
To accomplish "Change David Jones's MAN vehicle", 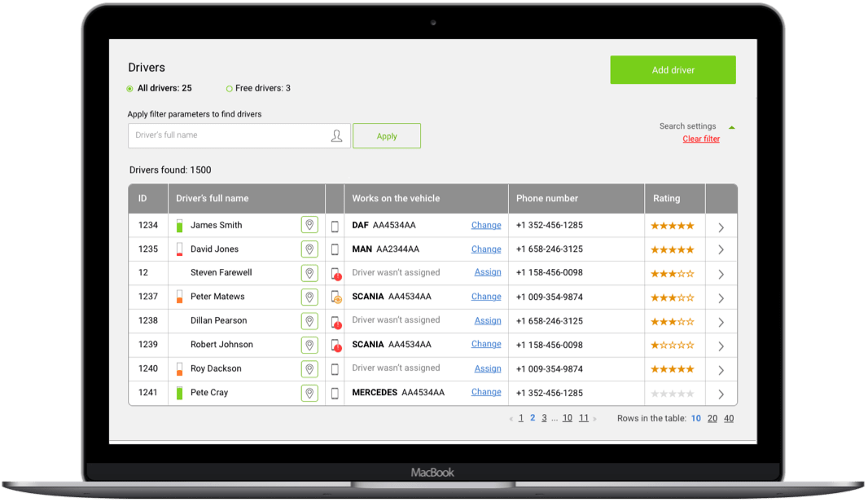I will 486,249.
